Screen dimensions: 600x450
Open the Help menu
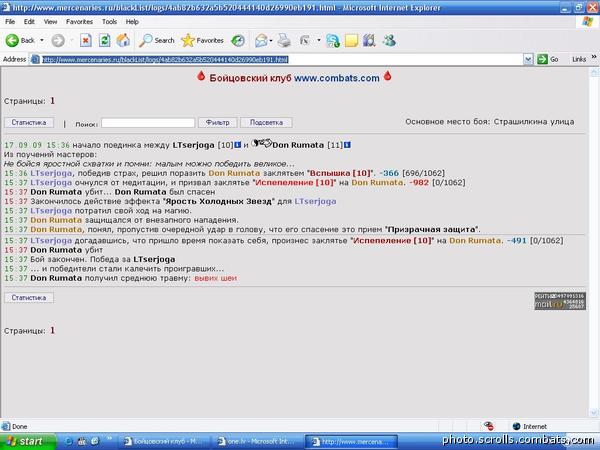tap(132, 22)
